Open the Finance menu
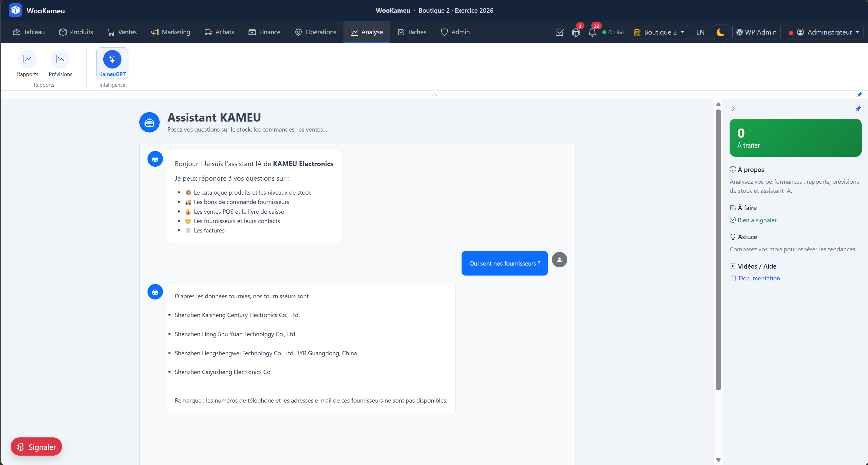868x465 pixels. click(x=264, y=32)
